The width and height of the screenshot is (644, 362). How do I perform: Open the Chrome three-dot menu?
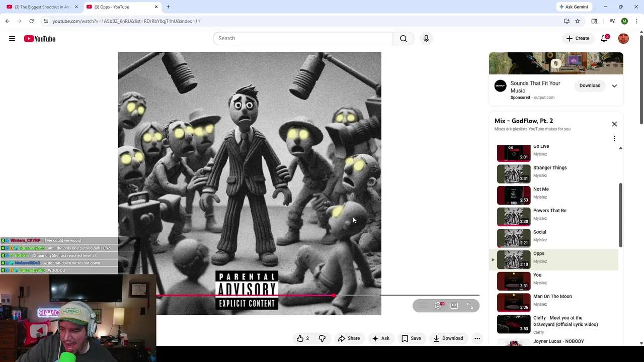click(636, 21)
